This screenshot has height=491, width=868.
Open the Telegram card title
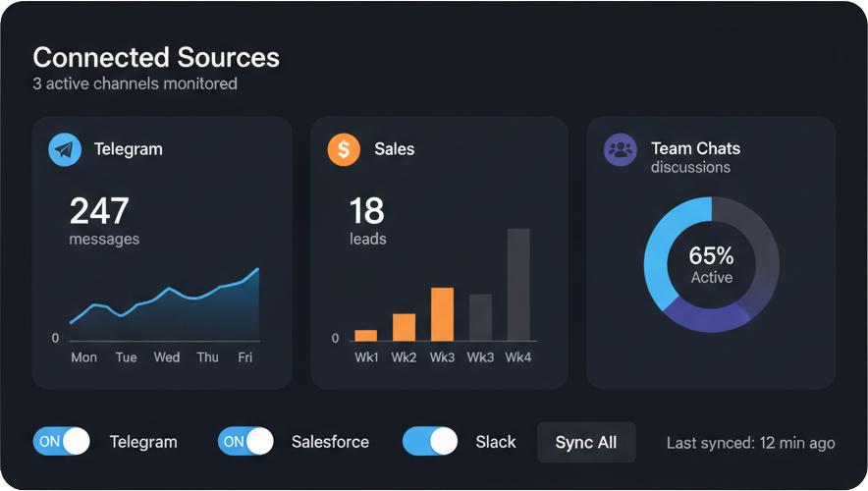click(x=129, y=149)
